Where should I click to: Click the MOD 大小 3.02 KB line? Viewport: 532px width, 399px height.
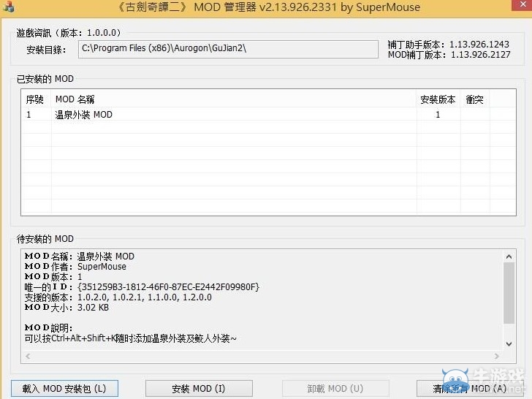click(x=66, y=308)
